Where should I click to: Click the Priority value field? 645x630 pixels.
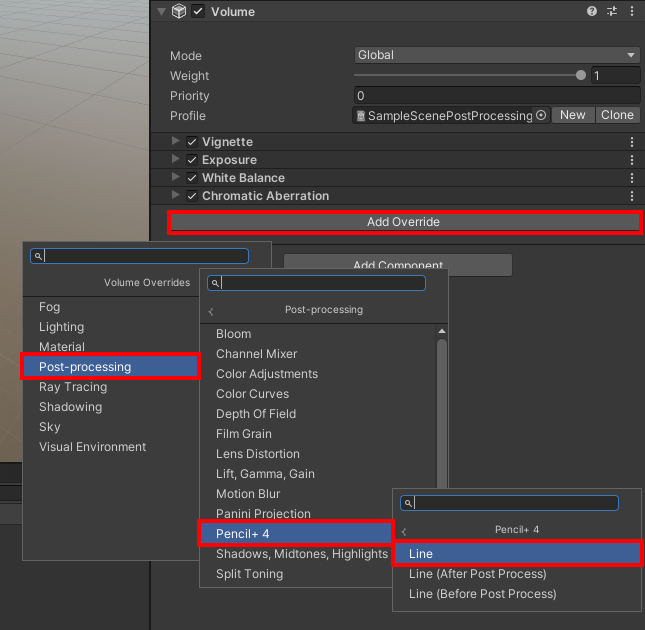tap(497, 95)
